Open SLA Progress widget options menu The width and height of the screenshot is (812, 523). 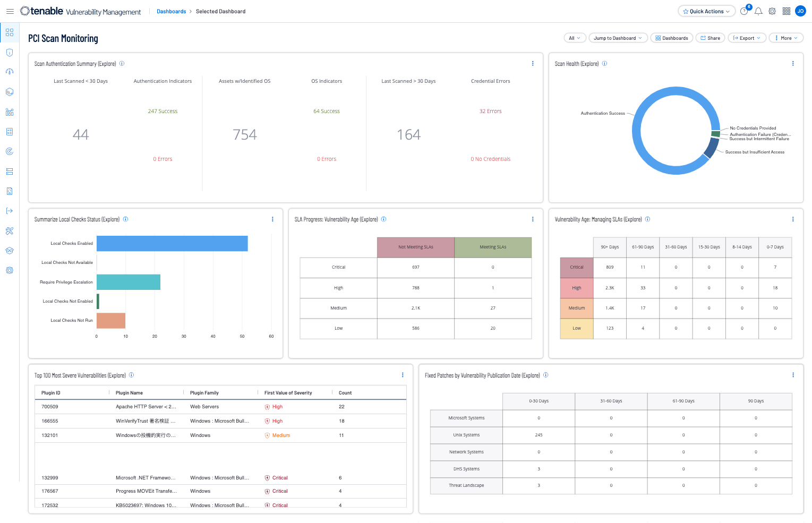[x=533, y=219]
